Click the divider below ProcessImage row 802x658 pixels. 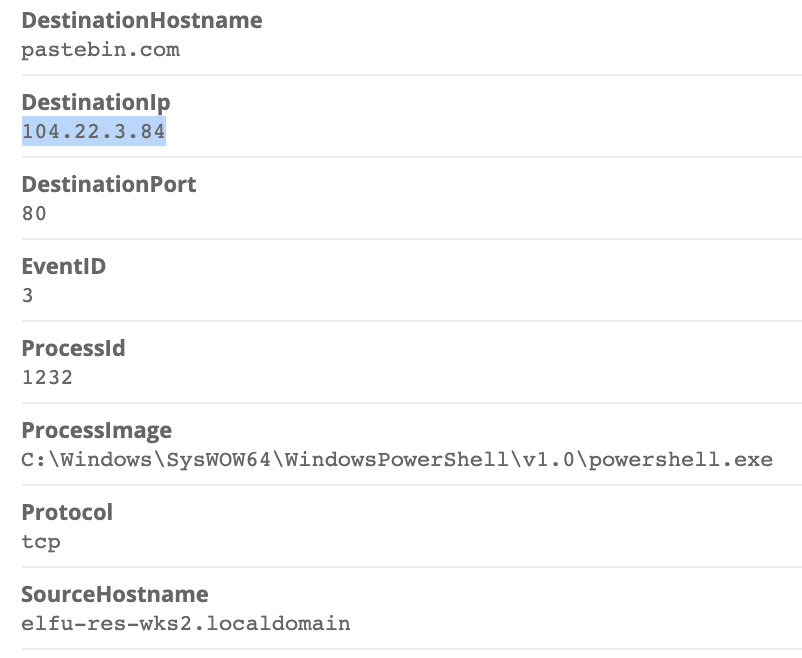coord(412,485)
